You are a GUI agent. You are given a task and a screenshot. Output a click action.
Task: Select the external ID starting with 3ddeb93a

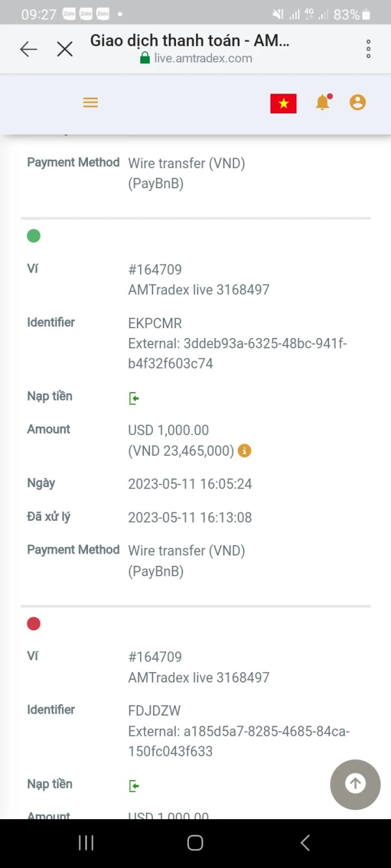237,353
